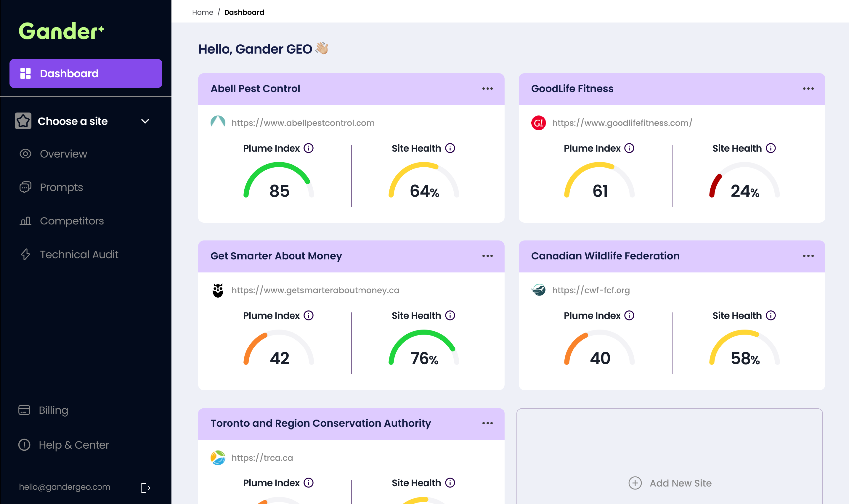Click the Abell Pest Control card title

coord(255,88)
